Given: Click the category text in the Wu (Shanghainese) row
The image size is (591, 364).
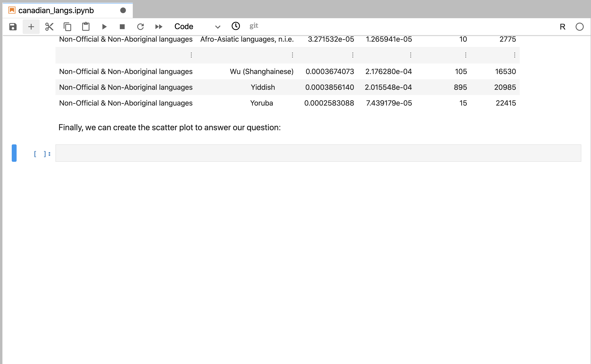Looking at the screenshot, I should click(126, 72).
